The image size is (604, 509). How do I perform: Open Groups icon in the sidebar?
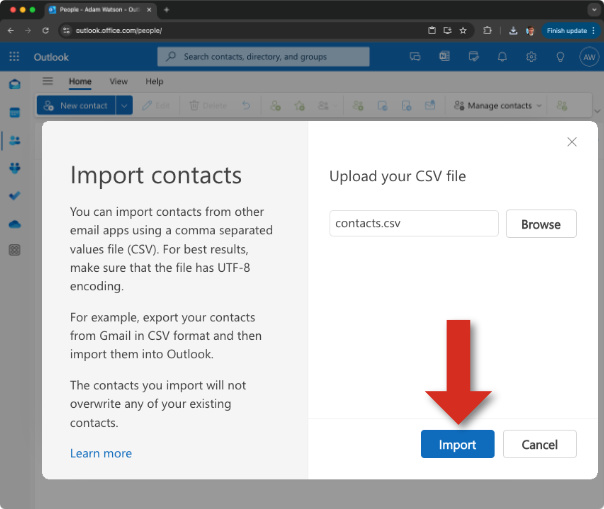coord(15,168)
